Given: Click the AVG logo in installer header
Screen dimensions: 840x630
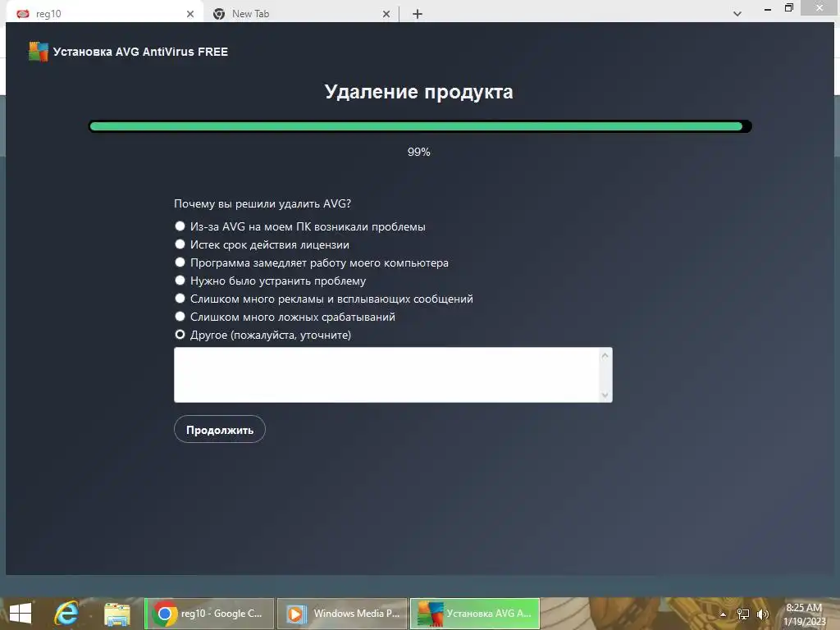Looking at the screenshot, I should click(x=38, y=52).
